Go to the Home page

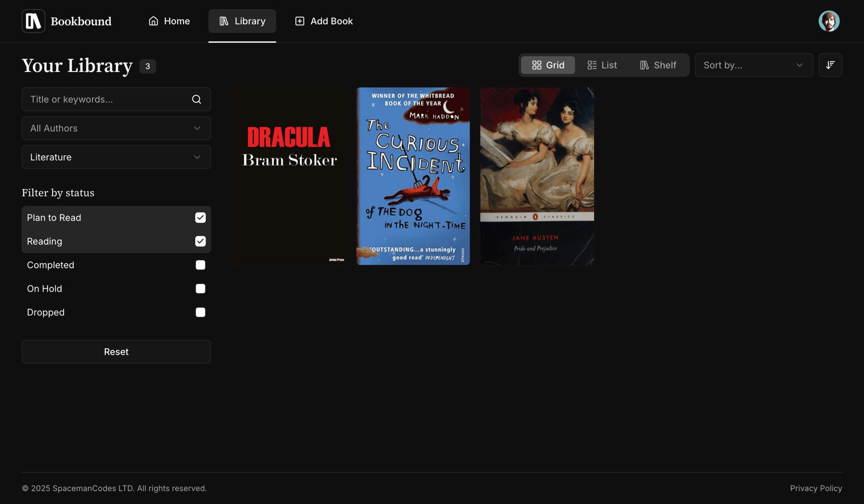point(169,21)
